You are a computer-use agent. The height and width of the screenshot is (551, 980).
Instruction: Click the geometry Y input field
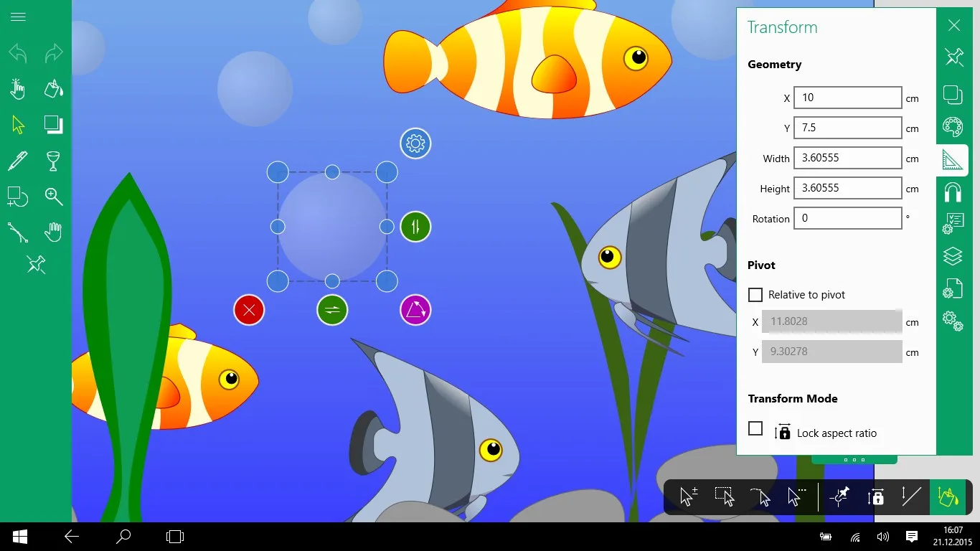(x=848, y=128)
